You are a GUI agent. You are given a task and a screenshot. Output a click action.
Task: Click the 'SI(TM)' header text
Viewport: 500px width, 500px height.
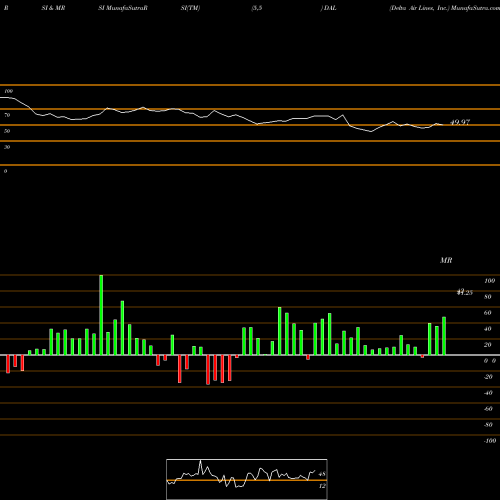(x=190, y=8)
